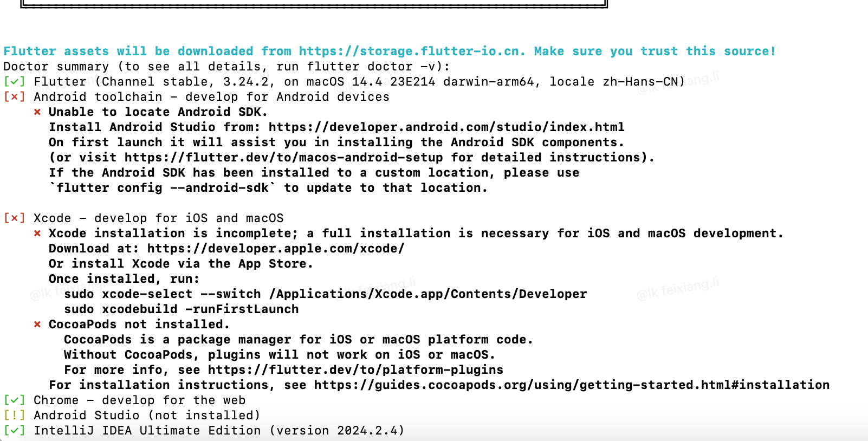Click the yellow warning mark by Android Studio
This screenshot has height=441, width=868.
click(x=15, y=416)
